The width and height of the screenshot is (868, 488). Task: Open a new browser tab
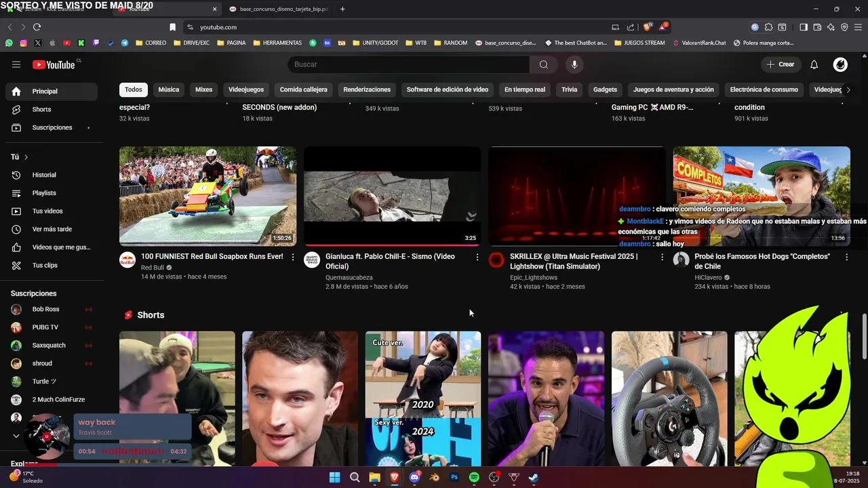pos(342,9)
